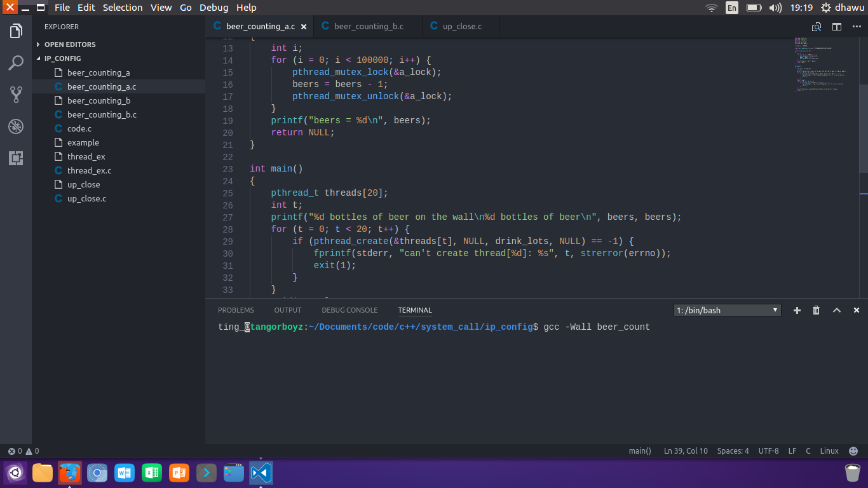The width and height of the screenshot is (868, 488).
Task: Launch Firefox from the dock
Action: coord(70,473)
